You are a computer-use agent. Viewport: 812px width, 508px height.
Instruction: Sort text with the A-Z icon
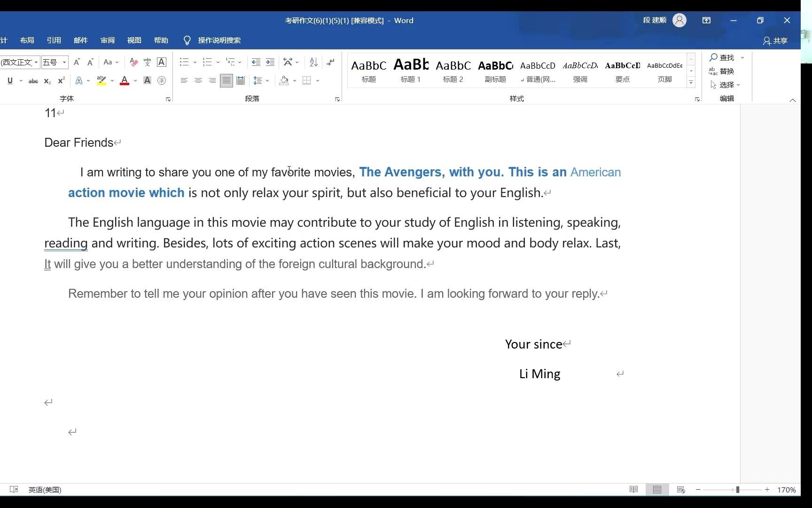(313, 62)
